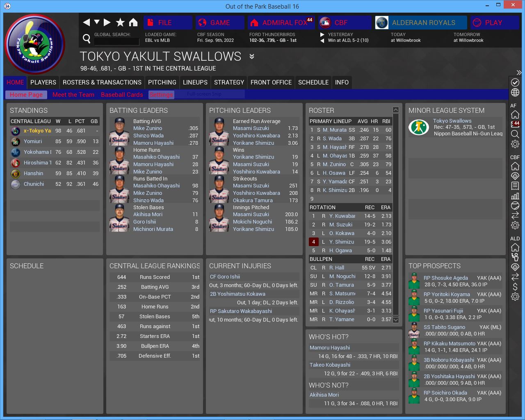
Task: Select the INFO tab
Action: [342, 82]
